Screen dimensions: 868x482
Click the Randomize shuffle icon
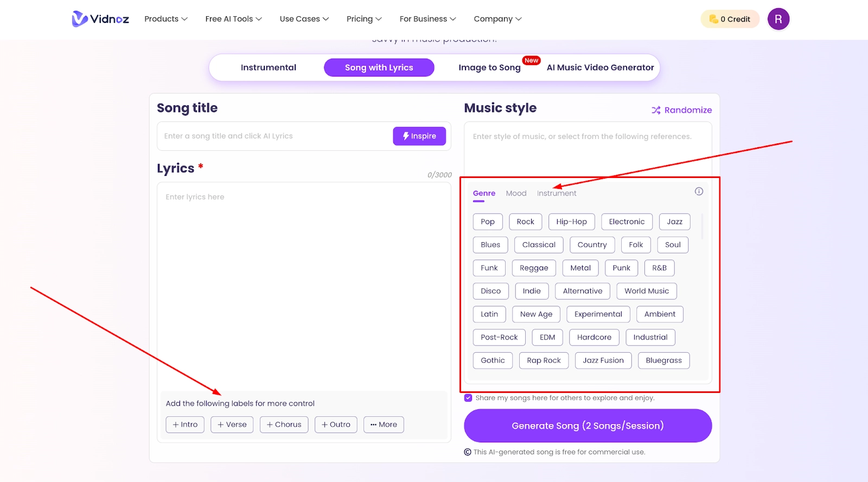pyautogui.click(x=656, y=110)
